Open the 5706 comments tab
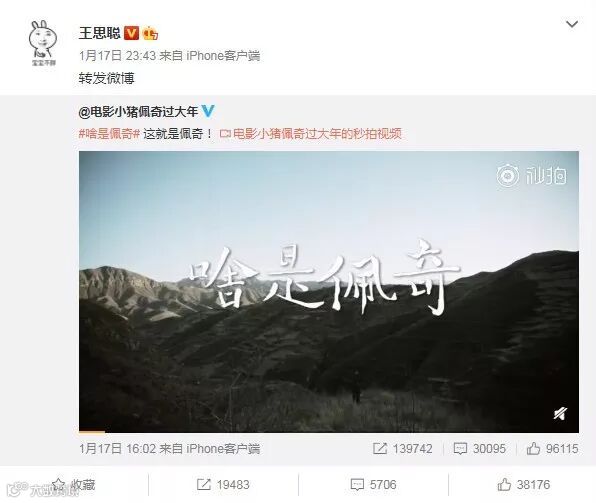This screenshot has width=596, height=503. click(373, 485)
